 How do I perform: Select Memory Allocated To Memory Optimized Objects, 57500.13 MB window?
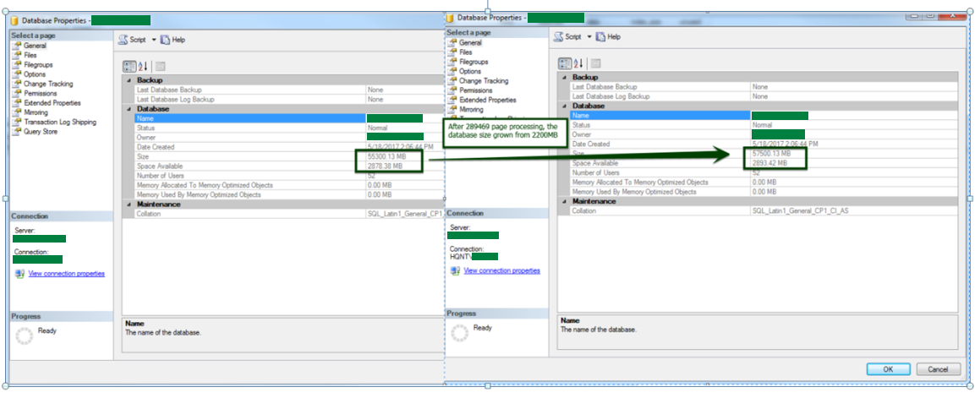point(764,183)
